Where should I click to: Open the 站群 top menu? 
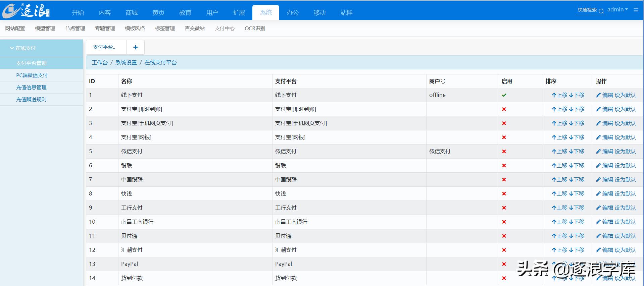click(346, 13)
